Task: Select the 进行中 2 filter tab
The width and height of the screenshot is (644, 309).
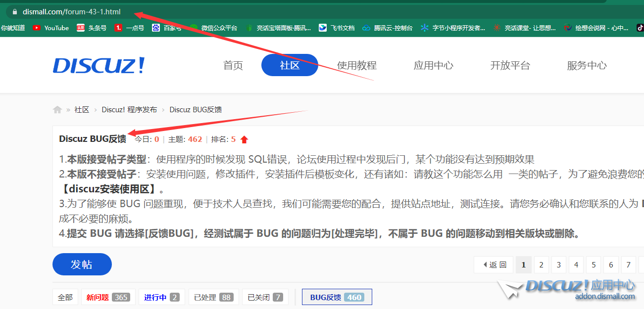Action: (x=162, y=297)
